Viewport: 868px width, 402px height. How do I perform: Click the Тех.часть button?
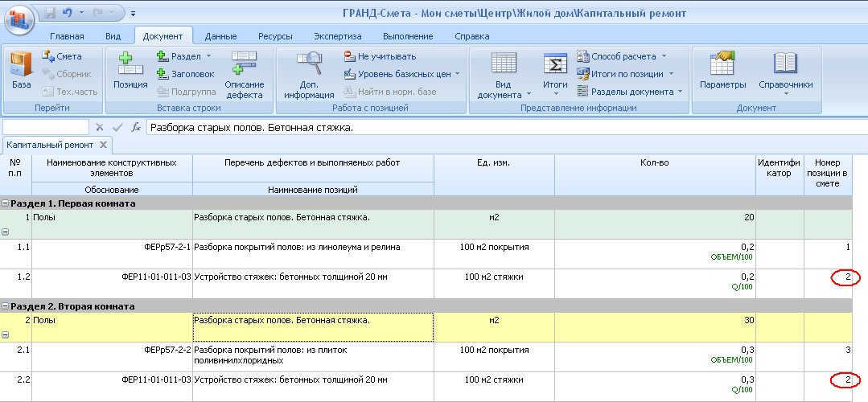pos(70,92)
